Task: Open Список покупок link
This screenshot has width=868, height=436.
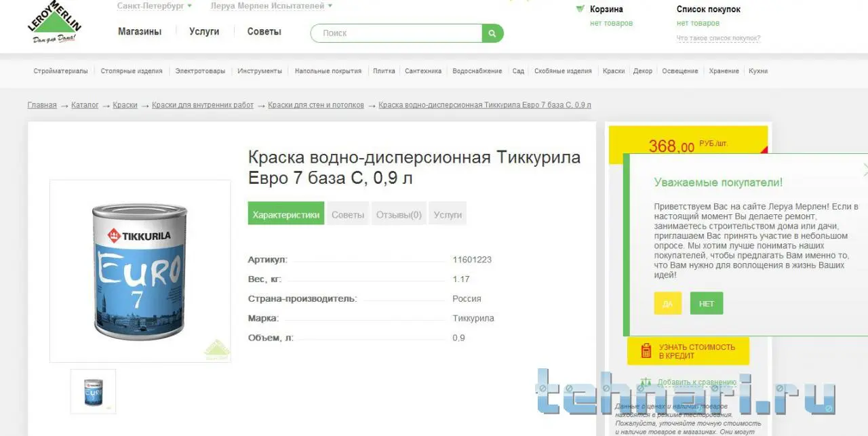Action: coord(709,9)
